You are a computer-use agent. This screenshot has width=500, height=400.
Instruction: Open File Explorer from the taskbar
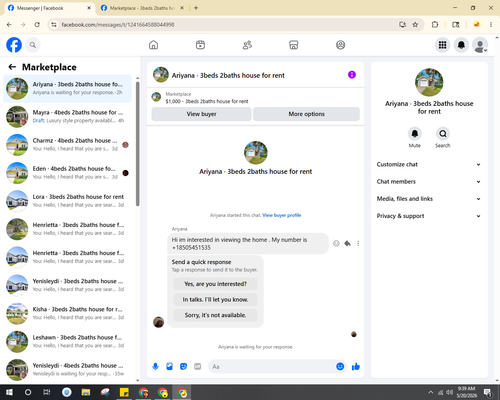point(86,392)
